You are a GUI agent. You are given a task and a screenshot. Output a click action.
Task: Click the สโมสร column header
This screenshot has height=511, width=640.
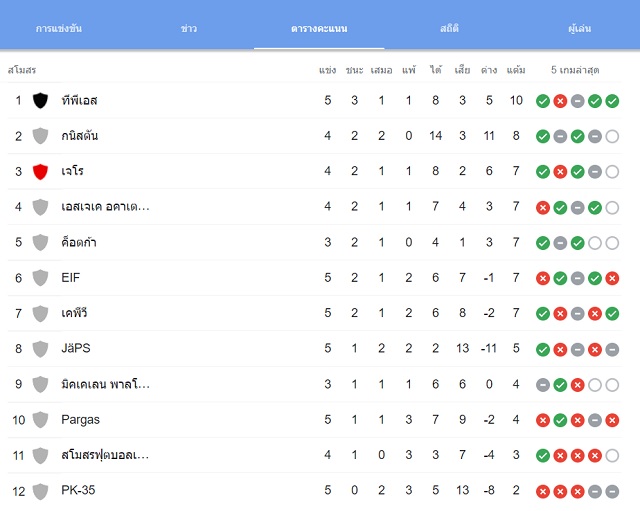click(x=22, y=70)
